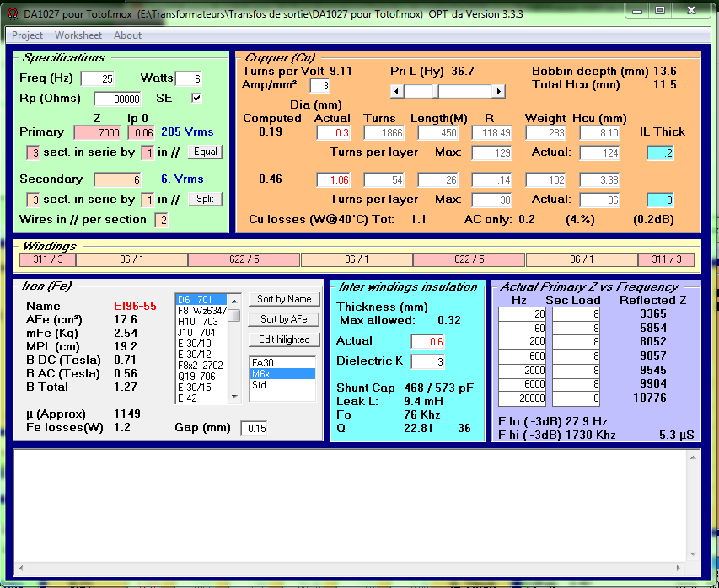Image resolution: width=719 pixels, height=588 pixels.
Task: Click secondary Actual diameter field showing 1.06
Action: pos(333,180)
